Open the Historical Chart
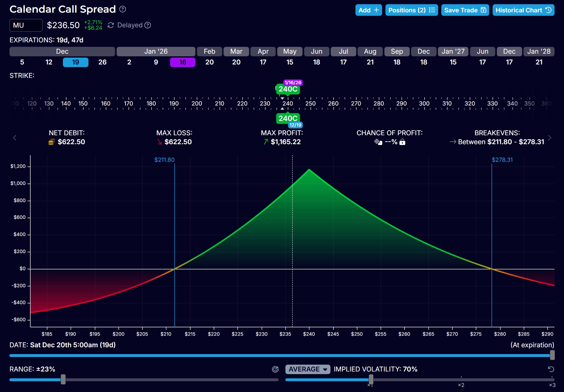Screen dimensions: 564x392 [x=523, y=10]
